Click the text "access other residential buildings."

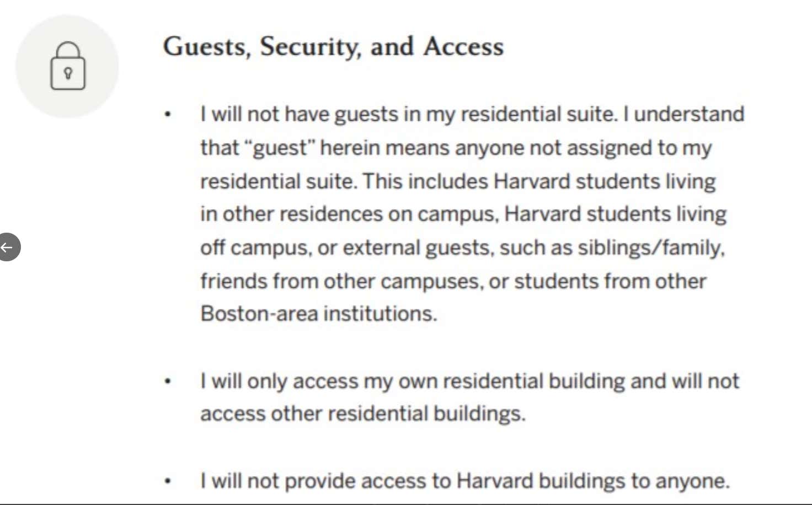pos(363,413)
